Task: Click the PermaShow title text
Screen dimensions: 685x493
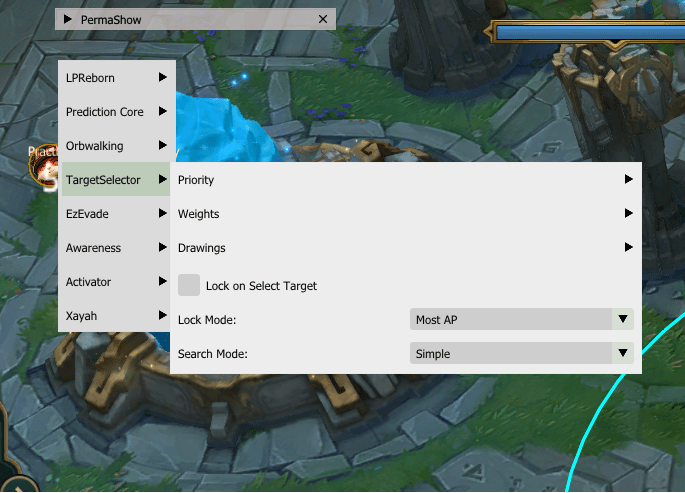Action: point(111,20)
